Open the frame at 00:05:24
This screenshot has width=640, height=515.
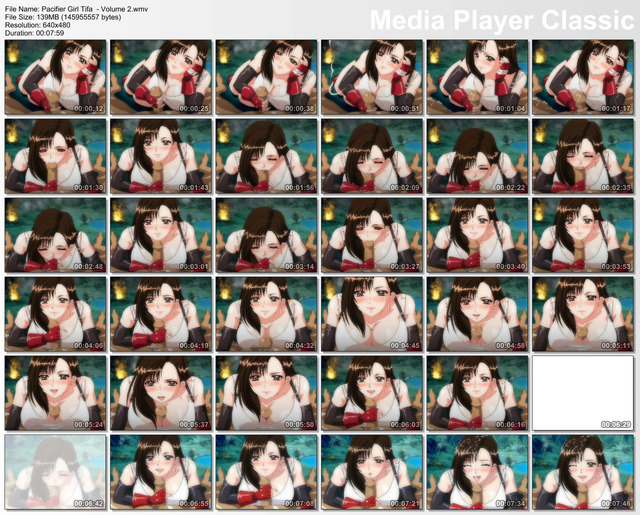point(55,393)
